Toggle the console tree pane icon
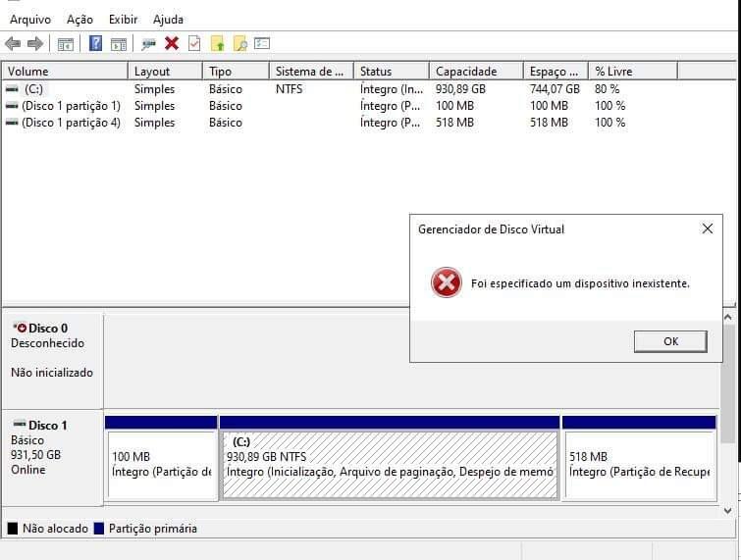This screenshot has width=741, height=560. click(x=65, y=44)
